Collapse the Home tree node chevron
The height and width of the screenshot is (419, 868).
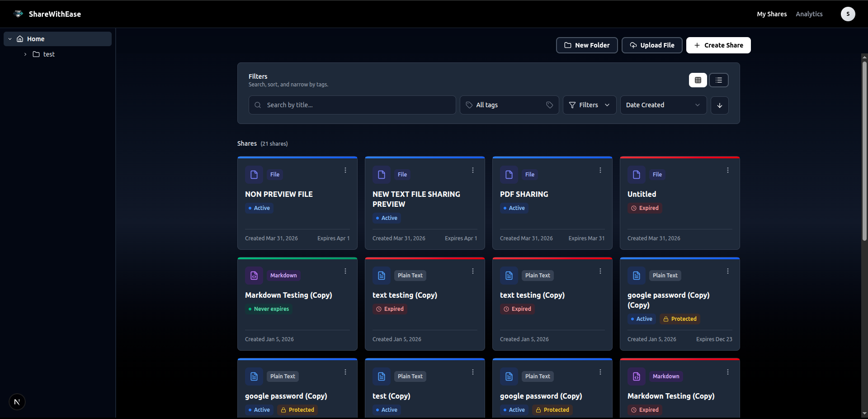pos(10,39)
